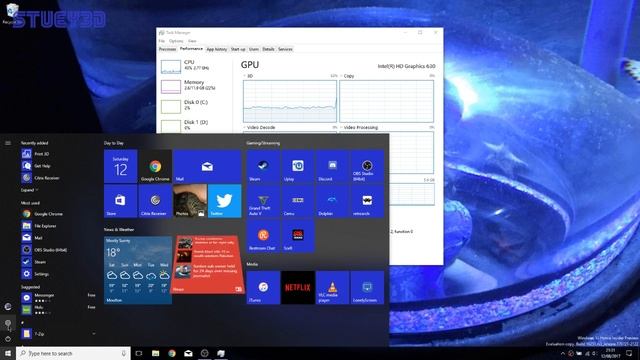Launch the Discord tile
The height and width of the screenshot is (360, 640).
[x=332, y=166]
